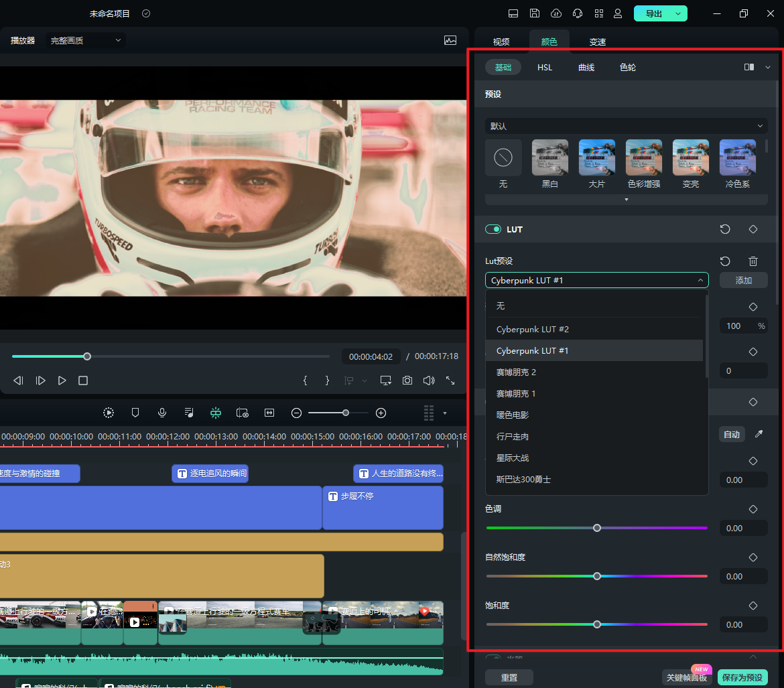This screenshot has width=784, height=688.
Task: Open the 完整画质 playback quality dropdown
Action: tap(86, 41)
